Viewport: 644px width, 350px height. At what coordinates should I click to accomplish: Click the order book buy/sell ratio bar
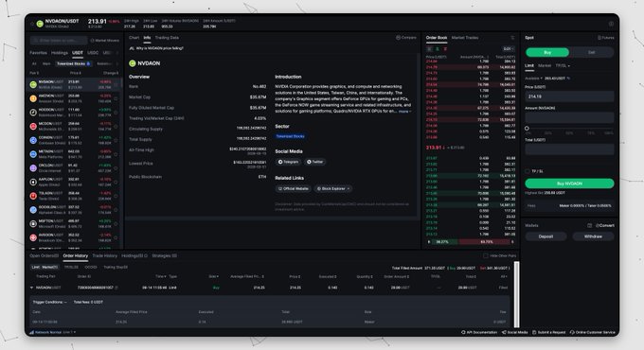(471, 242)
